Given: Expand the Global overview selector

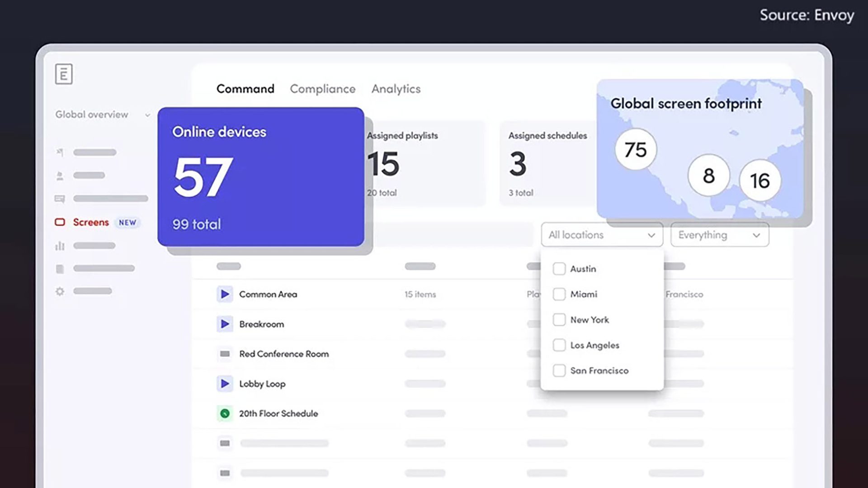Looking at the screenshot, I should 147,115.
